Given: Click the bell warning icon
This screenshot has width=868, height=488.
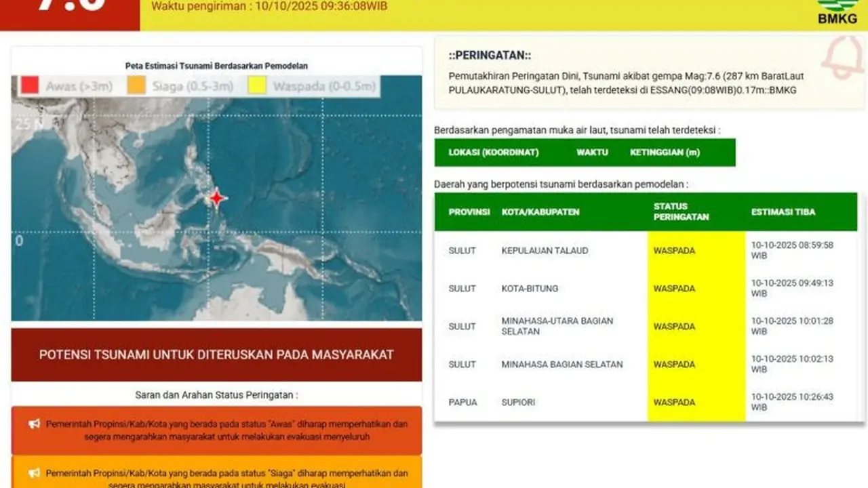Looking at the screenshot, I should pos(842,58).
